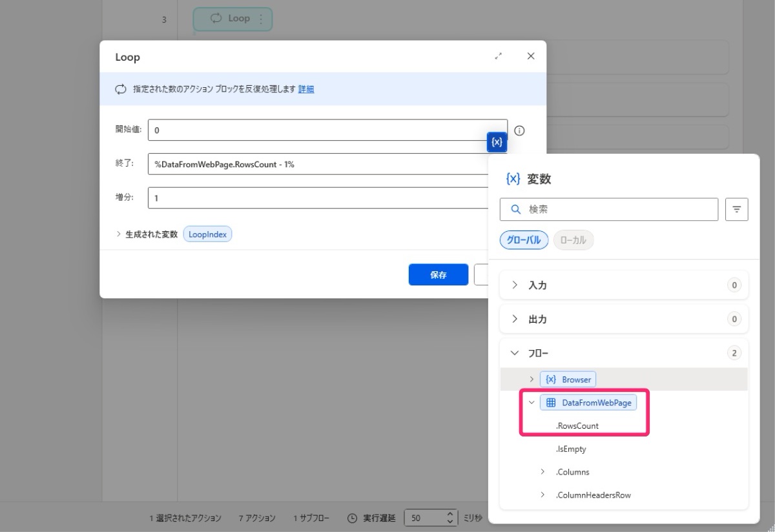This screenshot has height=532, width=775.
Task: Click the 1 選択されたアクション status text
Action: tap(185, 518)
